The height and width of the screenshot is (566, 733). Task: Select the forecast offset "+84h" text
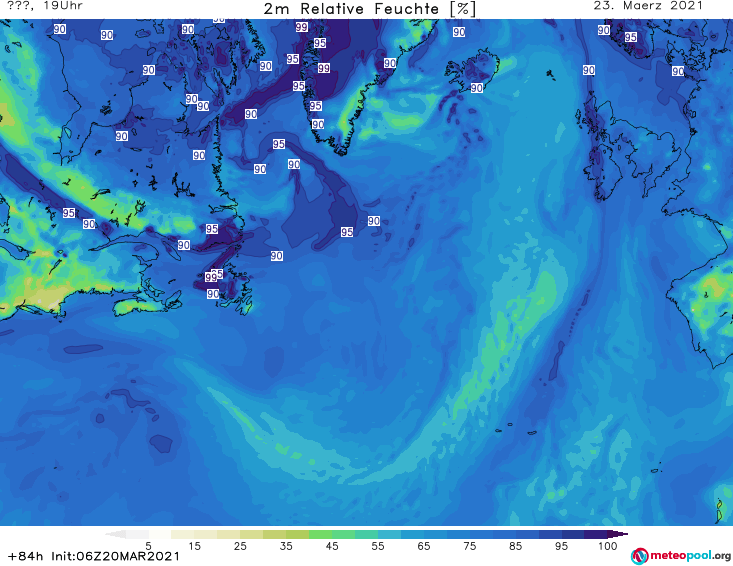[26, 556]
